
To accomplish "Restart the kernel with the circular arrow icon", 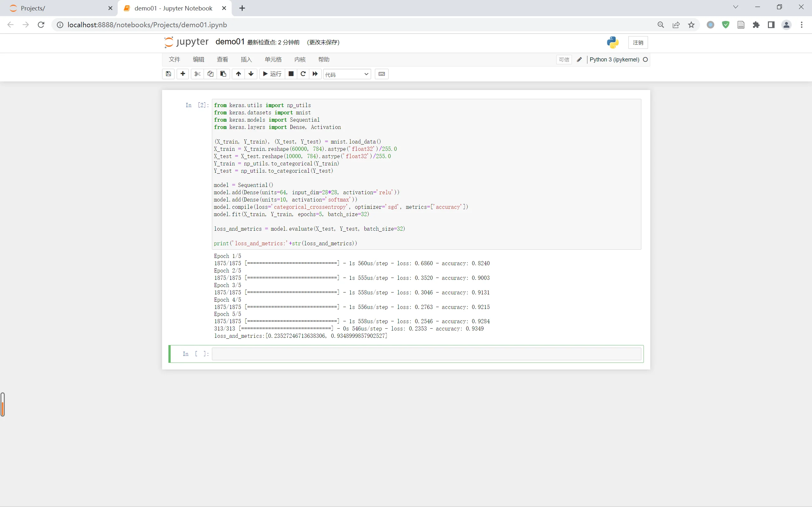I will 303,74.
